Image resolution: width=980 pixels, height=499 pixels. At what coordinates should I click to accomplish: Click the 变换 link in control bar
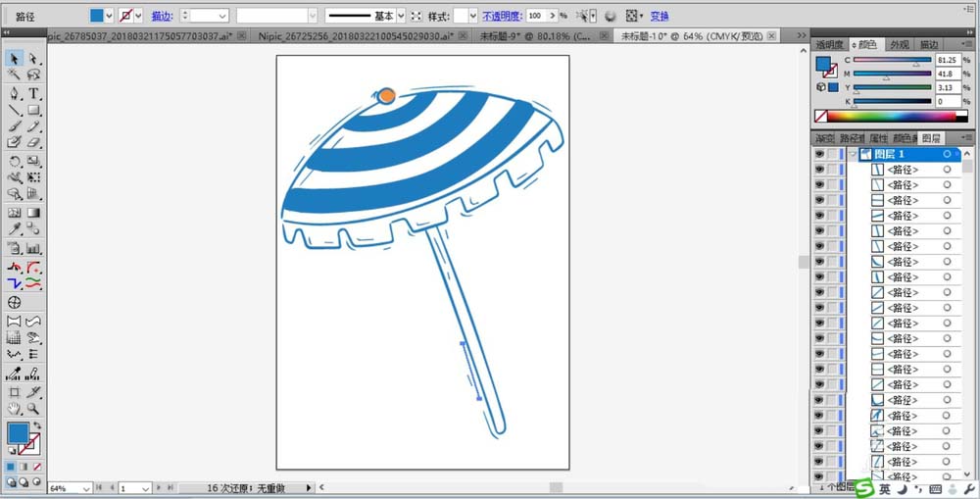(660, 17)
